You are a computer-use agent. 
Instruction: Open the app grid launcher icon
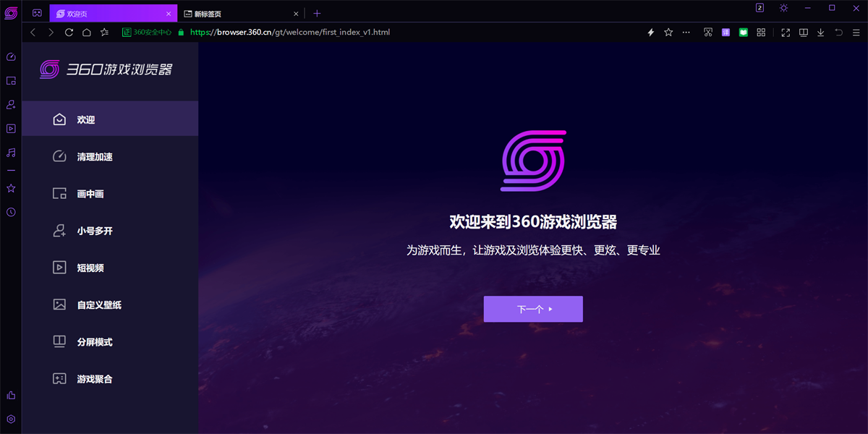[760, 32]
